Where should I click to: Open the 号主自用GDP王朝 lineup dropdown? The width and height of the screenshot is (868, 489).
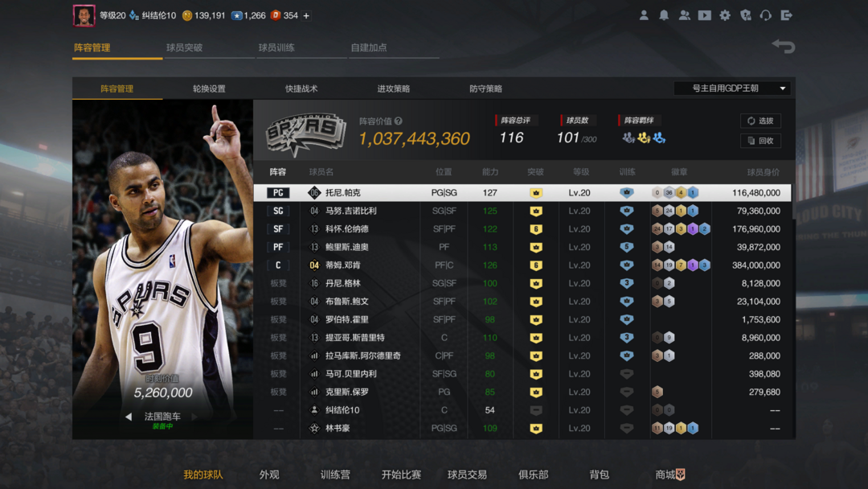click(734, 88)
